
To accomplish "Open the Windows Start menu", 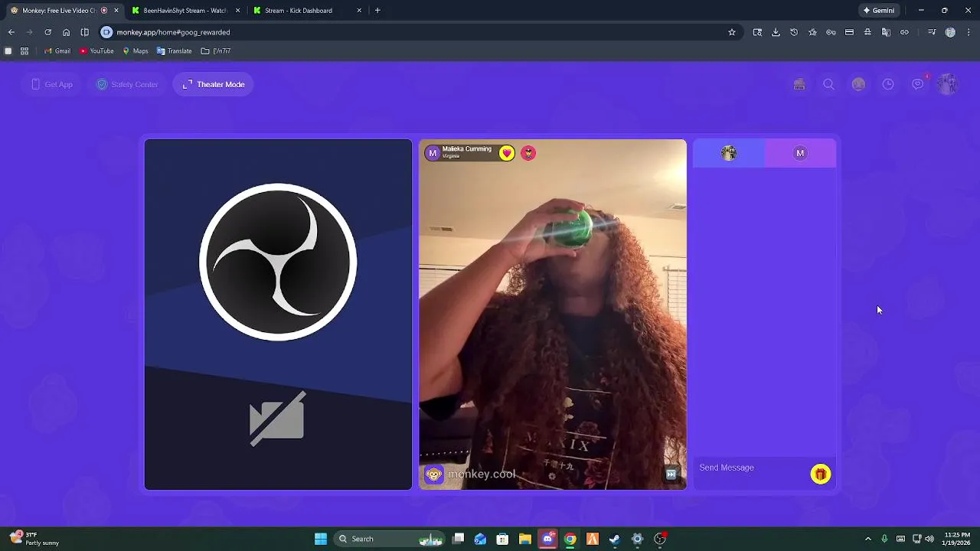I will tap(321, 539).
